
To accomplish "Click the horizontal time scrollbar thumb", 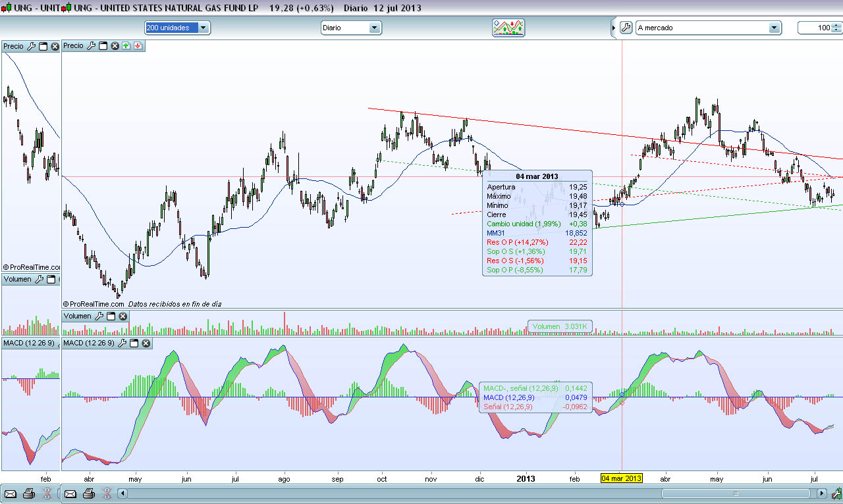I will [x=737, y=493].
